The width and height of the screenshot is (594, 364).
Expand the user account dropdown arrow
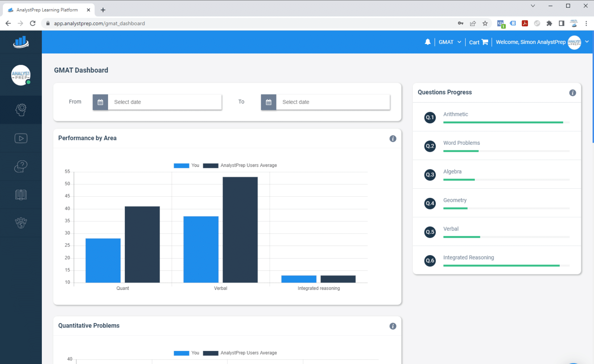point(587,42)
